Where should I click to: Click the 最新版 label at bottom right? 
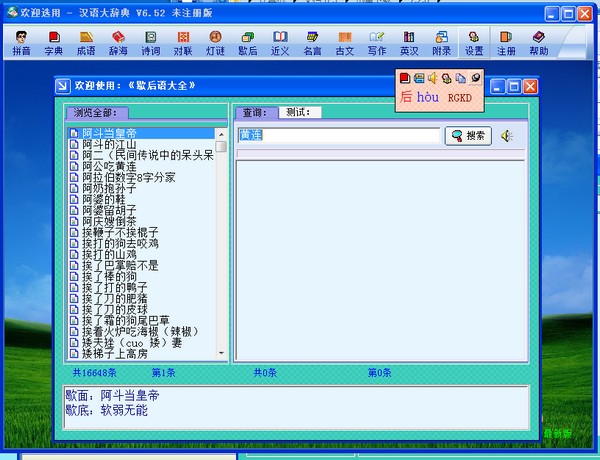tap(558, 434)
